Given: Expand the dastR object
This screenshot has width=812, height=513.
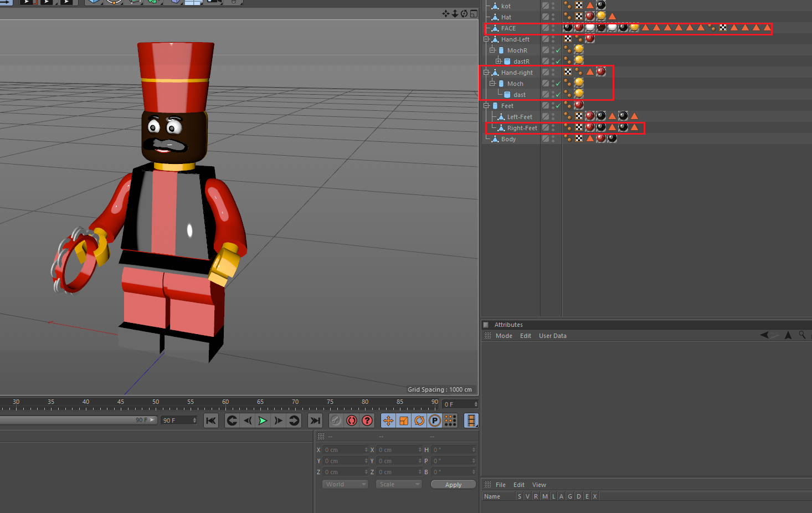Looking at the screenshot, I should click(x=498, y=61).
